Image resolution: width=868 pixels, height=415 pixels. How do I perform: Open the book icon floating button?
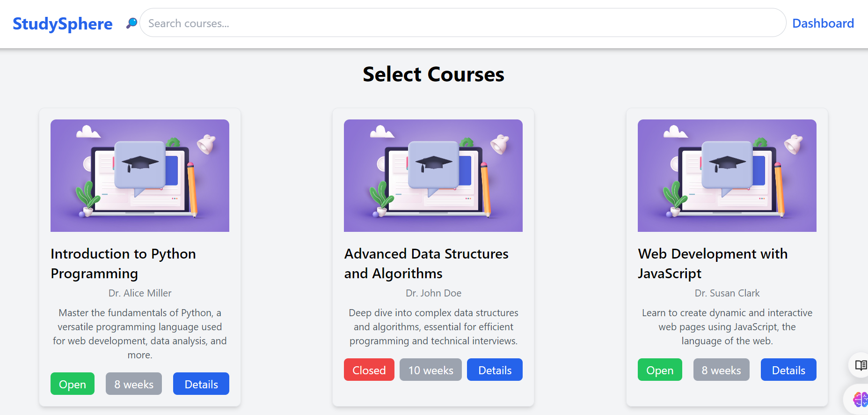[x=860, y=365]
